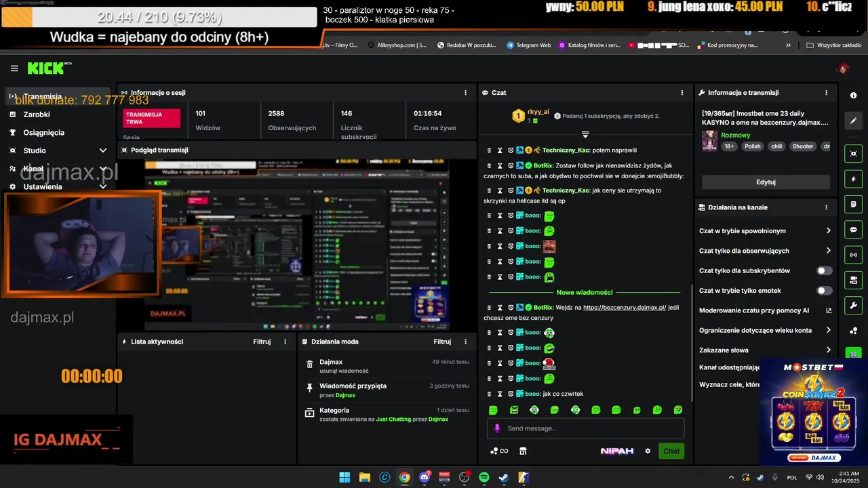Expand the Studio sidebar section

pos(103,150)
